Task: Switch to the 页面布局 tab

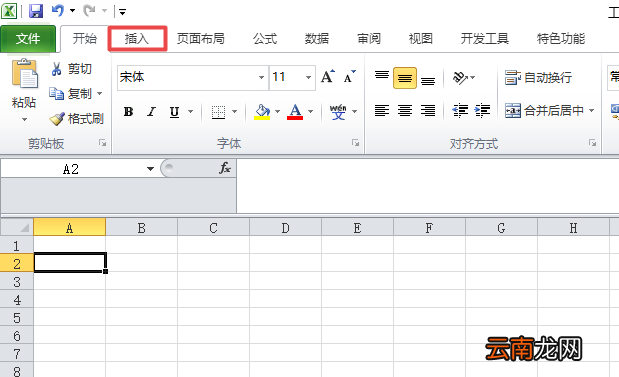Action: click(x=201, y=39)
